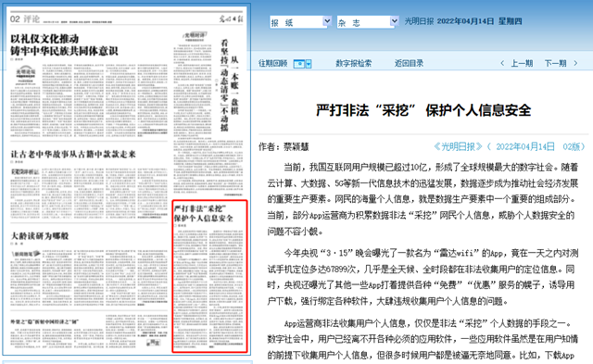Click the 光明时评 column badge
The image size is (593, 364).
[195, 35]
